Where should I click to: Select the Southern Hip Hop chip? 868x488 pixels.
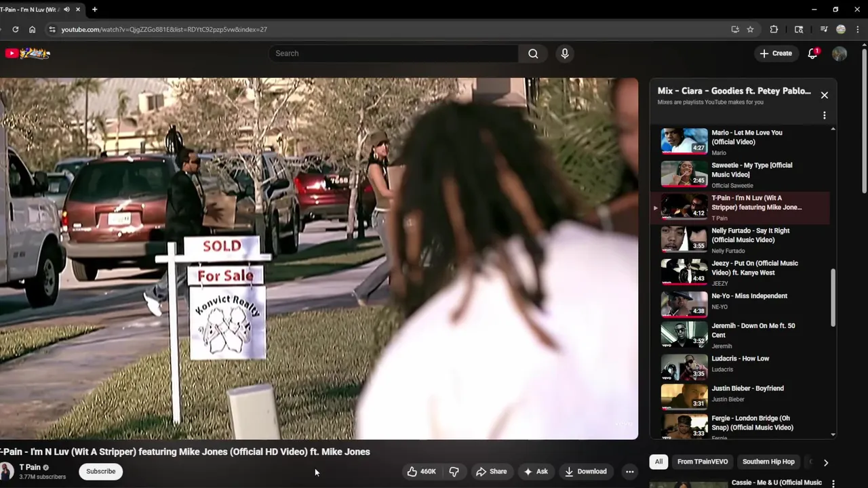(x=768, y=462)
